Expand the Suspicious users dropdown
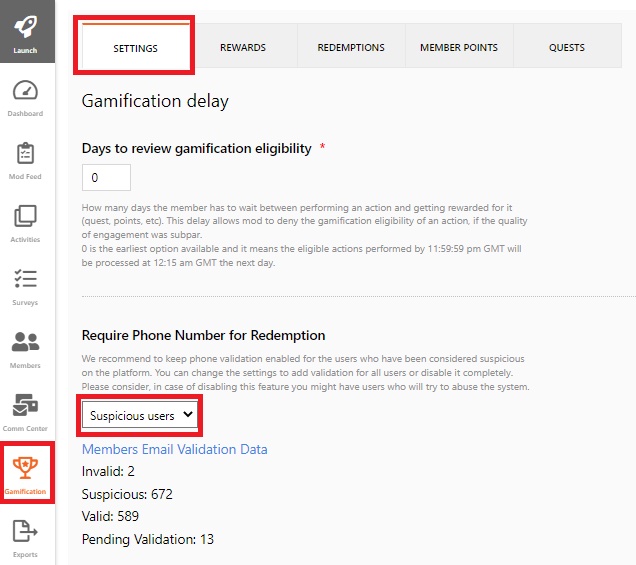This screenshot has width=636, height=565. coord(140,415)
